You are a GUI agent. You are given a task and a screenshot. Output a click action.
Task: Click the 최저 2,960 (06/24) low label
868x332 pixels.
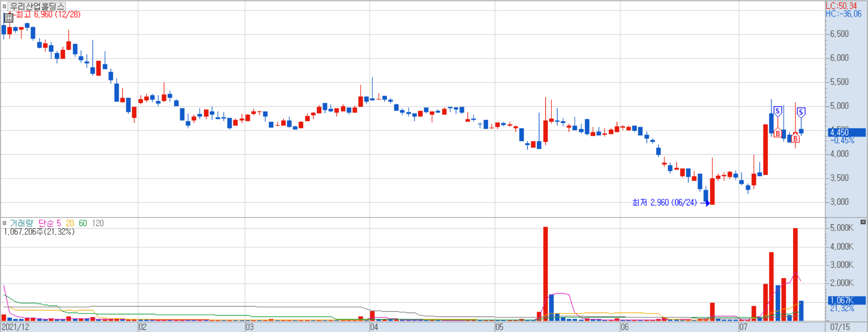click(665, 202)
